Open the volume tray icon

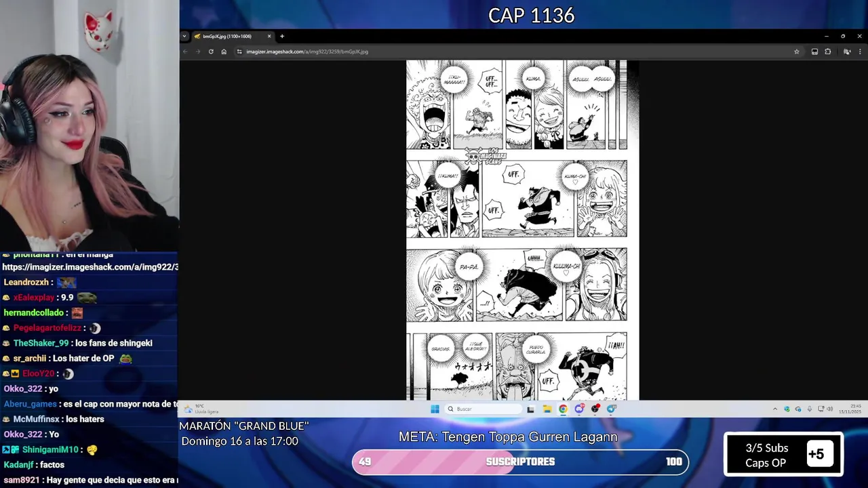pos(830,409)
